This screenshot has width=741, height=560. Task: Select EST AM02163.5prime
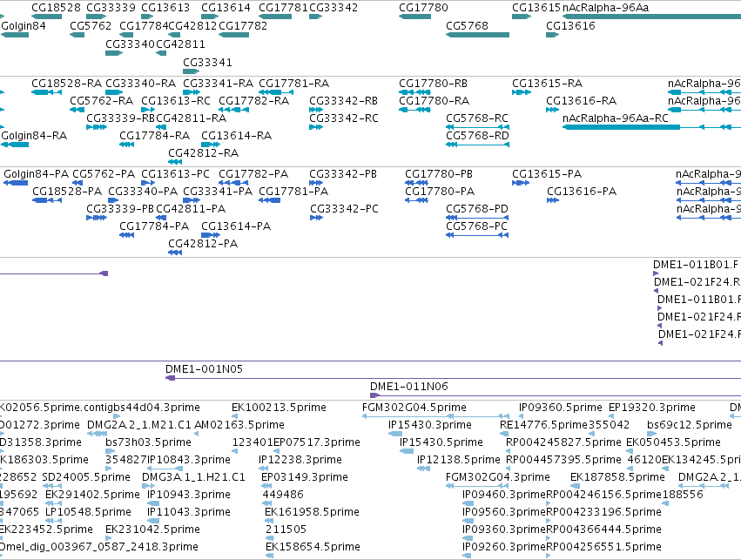[x=197, y=434]
